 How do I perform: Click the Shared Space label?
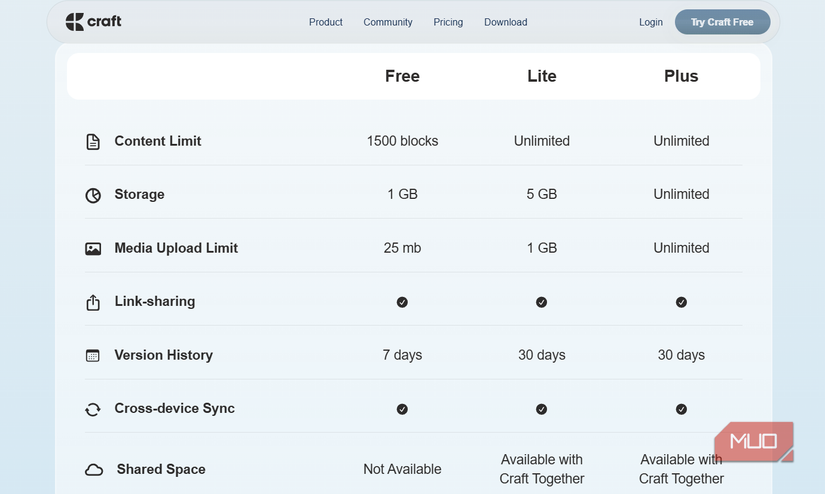click(x=161, y=469)
